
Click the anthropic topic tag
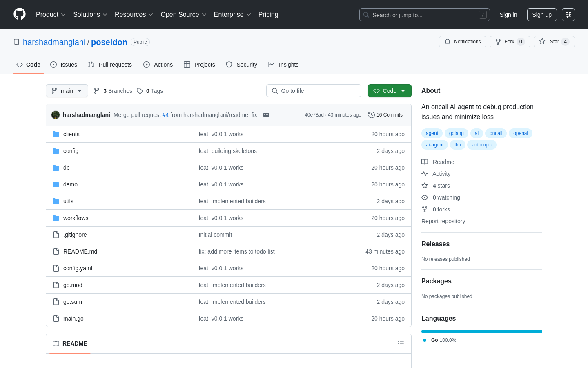[482, 145]
